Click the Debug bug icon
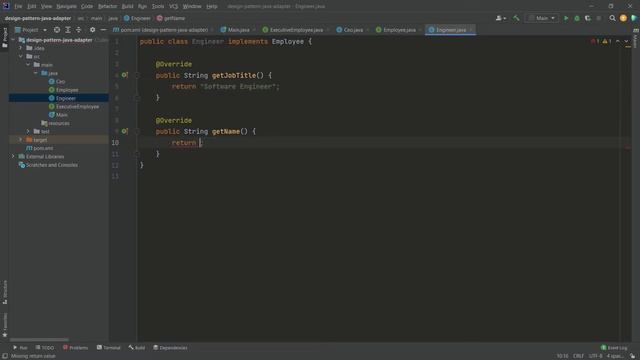The image size is (640, 360). 577,18
